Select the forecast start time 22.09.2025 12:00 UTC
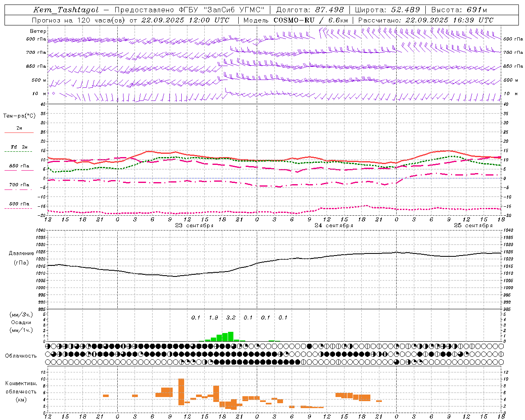525x420 pixels. [185, 20]
